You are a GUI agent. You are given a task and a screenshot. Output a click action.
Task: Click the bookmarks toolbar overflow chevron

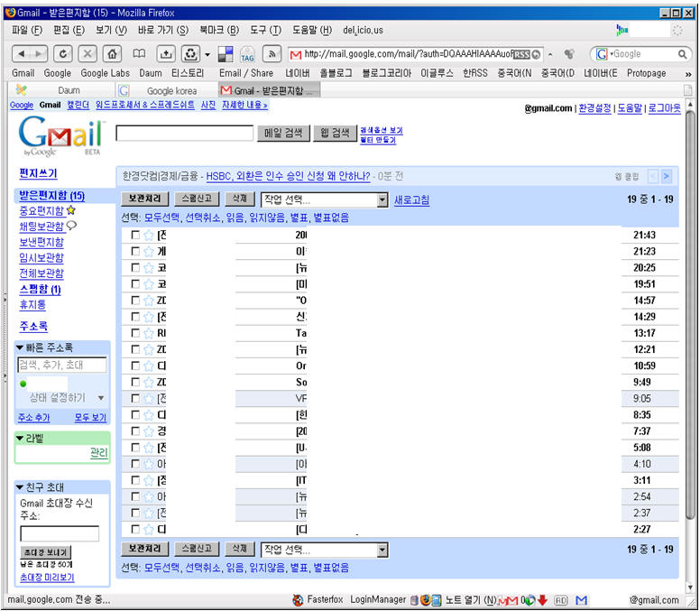(x=688, y=74)
